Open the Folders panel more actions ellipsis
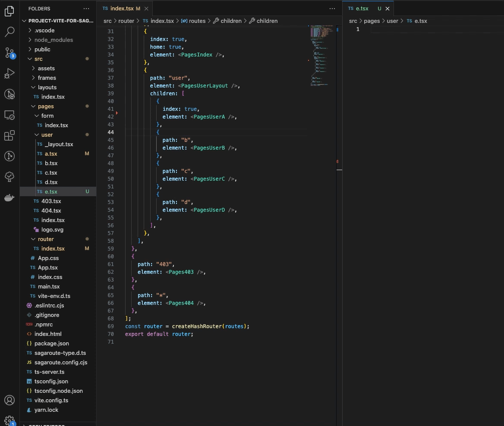504x426 pixels. click(86, 9)
